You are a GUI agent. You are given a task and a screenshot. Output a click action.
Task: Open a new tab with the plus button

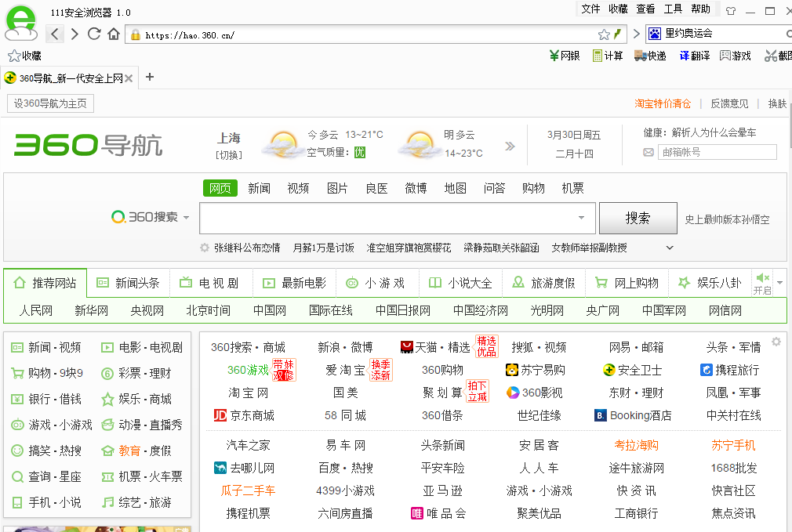click(150, 78)
